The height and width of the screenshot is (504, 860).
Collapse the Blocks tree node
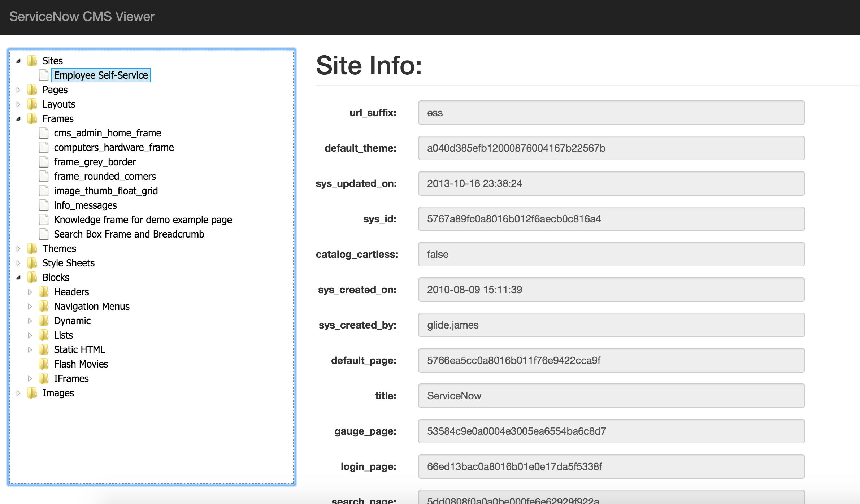(18, 278)
